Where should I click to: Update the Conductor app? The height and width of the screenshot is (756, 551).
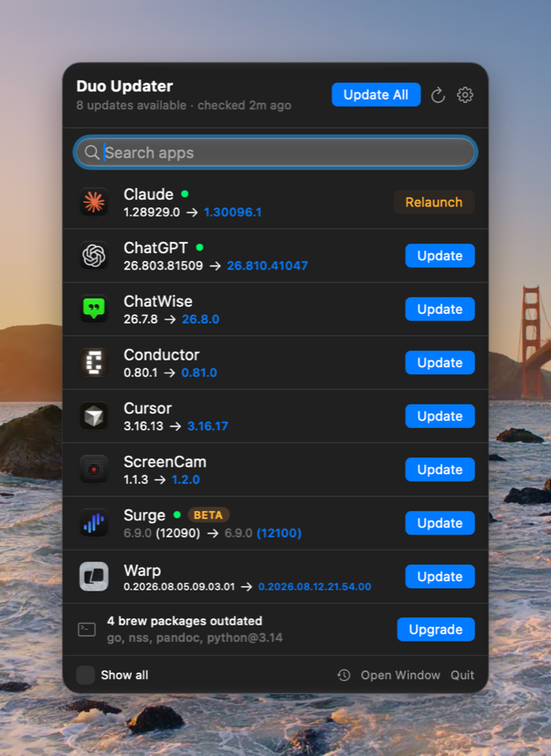tap(440, 363)
